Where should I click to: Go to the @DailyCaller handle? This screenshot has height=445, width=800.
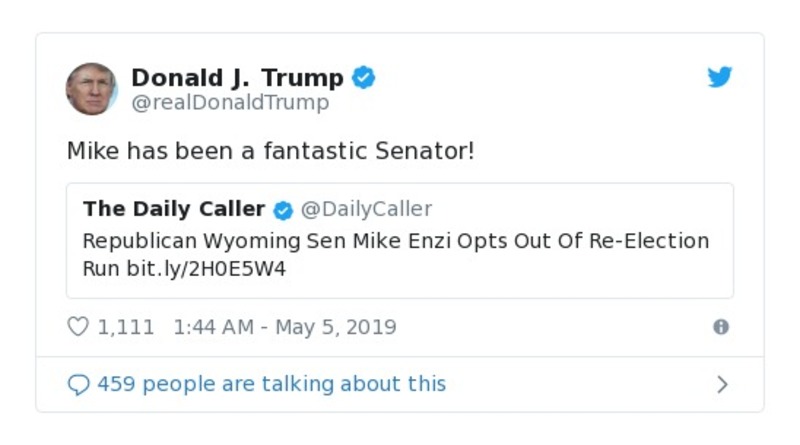tap(366, 209)
